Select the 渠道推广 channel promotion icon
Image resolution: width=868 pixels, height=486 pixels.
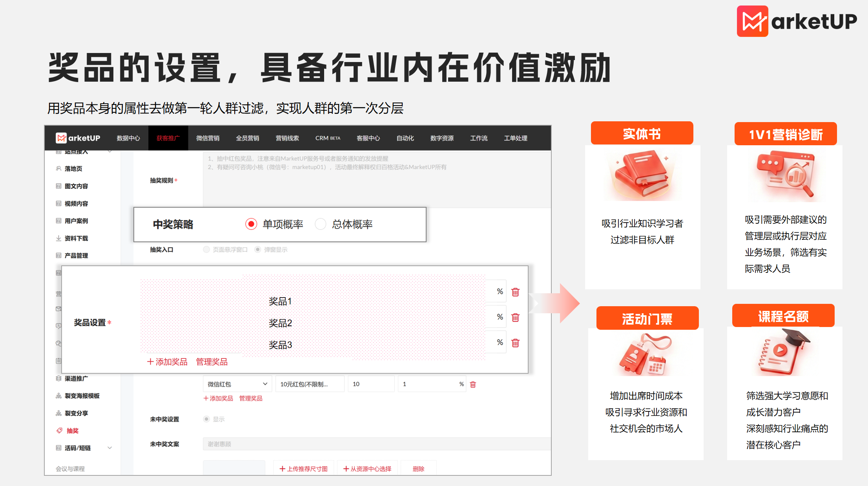click(x=58, y=378)
